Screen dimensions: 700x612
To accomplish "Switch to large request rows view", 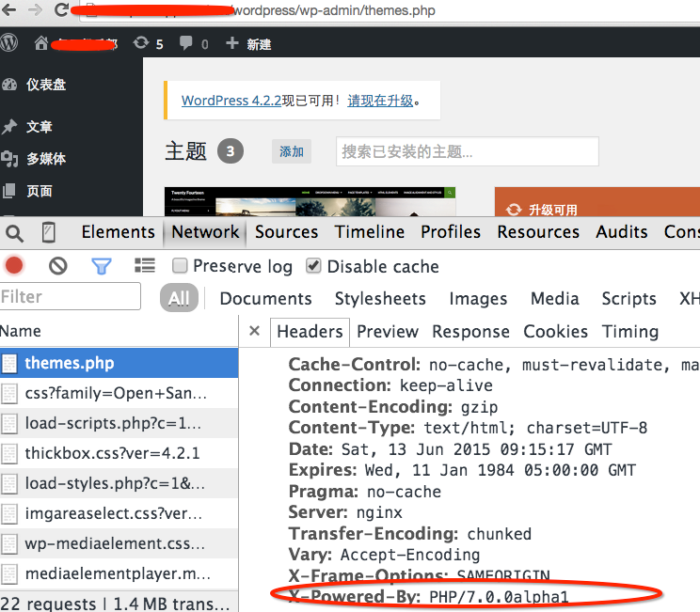I will click(x=144, y=266).
